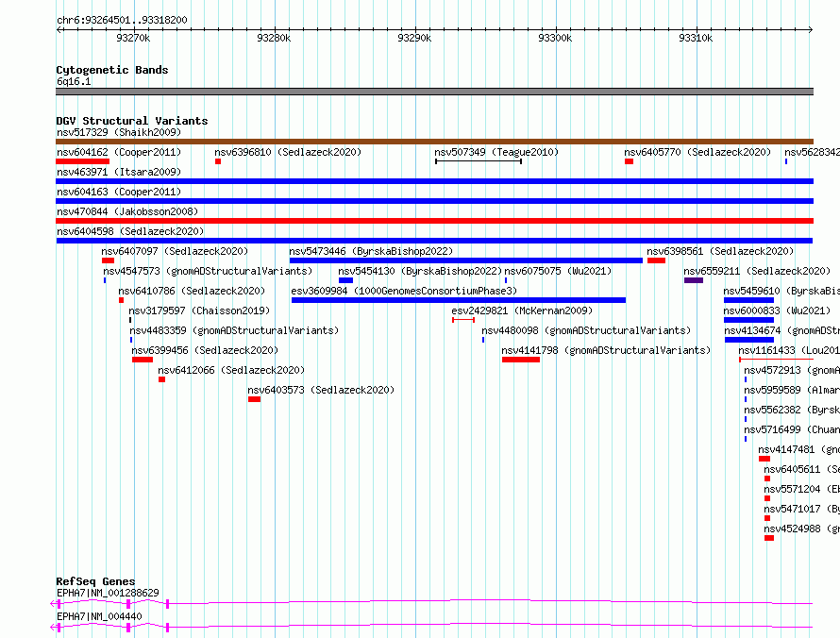Open the nsv4572913 variant label
Screen dimensions: 840x638
click(x=792, y=370)
